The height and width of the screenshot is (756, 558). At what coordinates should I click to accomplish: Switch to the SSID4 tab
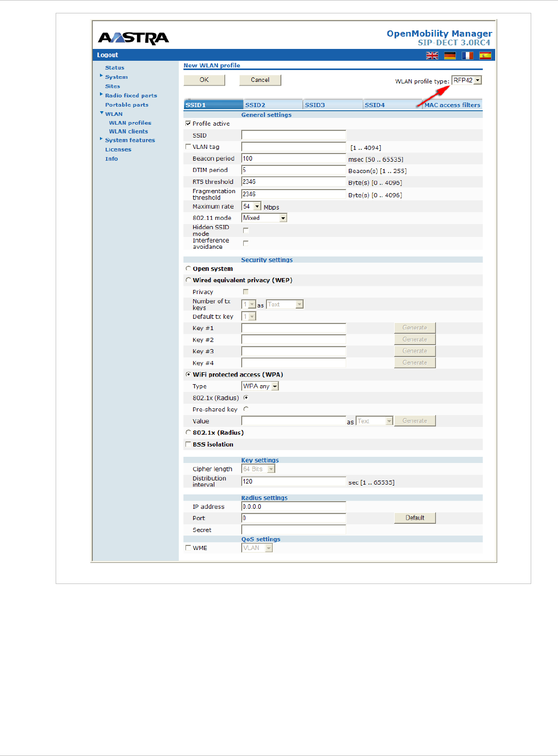pyautogui.click(x=393, y=105)
